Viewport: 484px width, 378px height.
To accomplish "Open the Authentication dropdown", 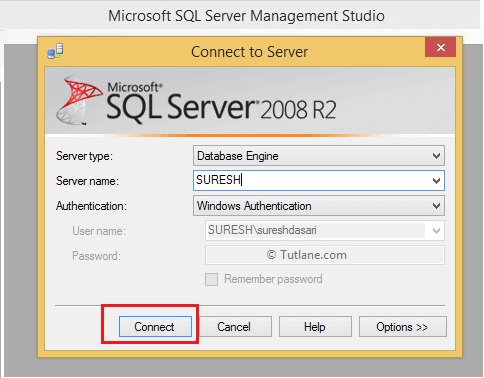I will (319, 206).
